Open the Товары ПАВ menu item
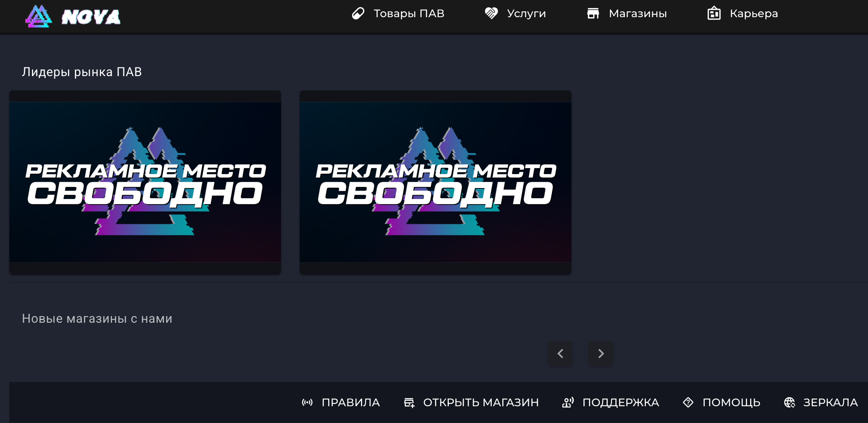868x423 pixels. (409, 13)
